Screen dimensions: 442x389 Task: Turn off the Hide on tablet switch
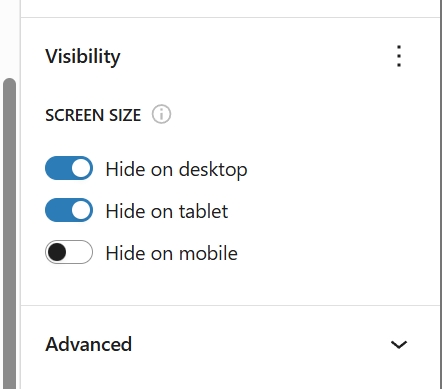pos(69,210)
